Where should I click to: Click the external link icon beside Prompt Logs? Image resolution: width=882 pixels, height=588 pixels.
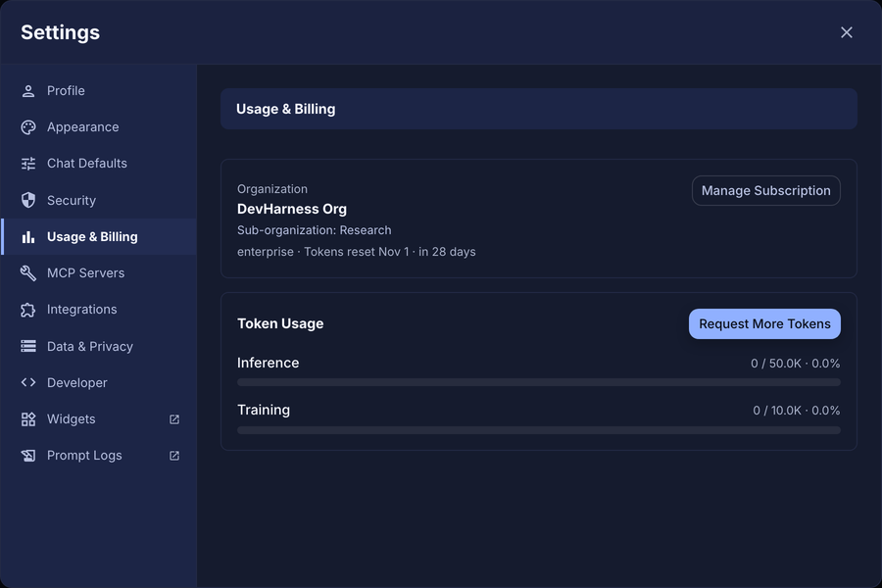[174, 455]
